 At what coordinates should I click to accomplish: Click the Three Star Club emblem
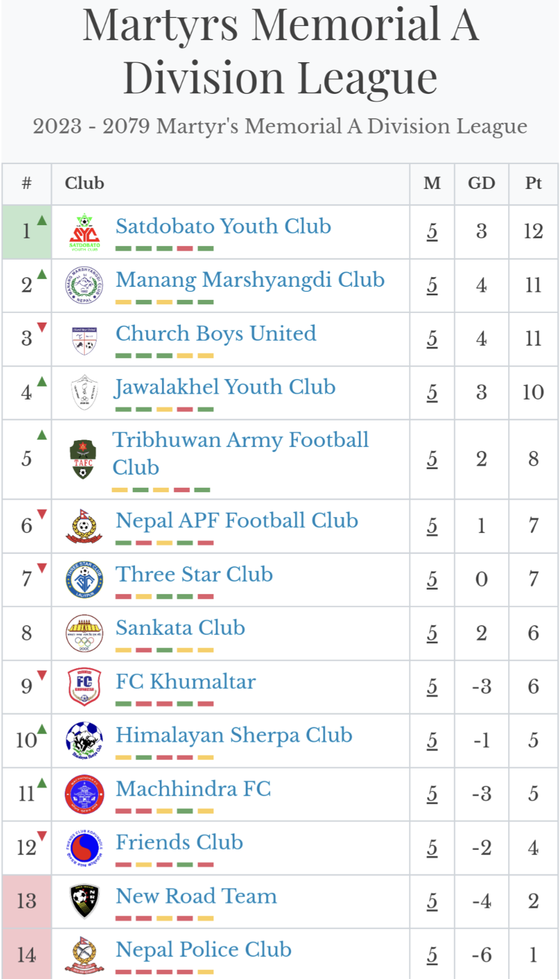coord(84,579)
